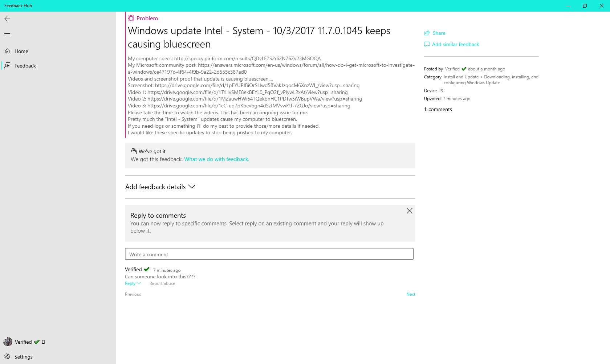Click the Share icon

point(427,33)
